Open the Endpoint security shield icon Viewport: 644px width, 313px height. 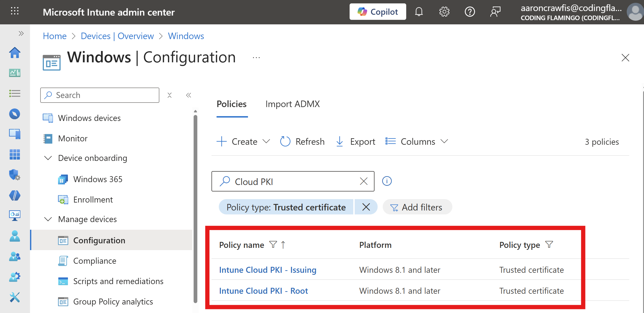pyautogui.click(x=15, y=175)
